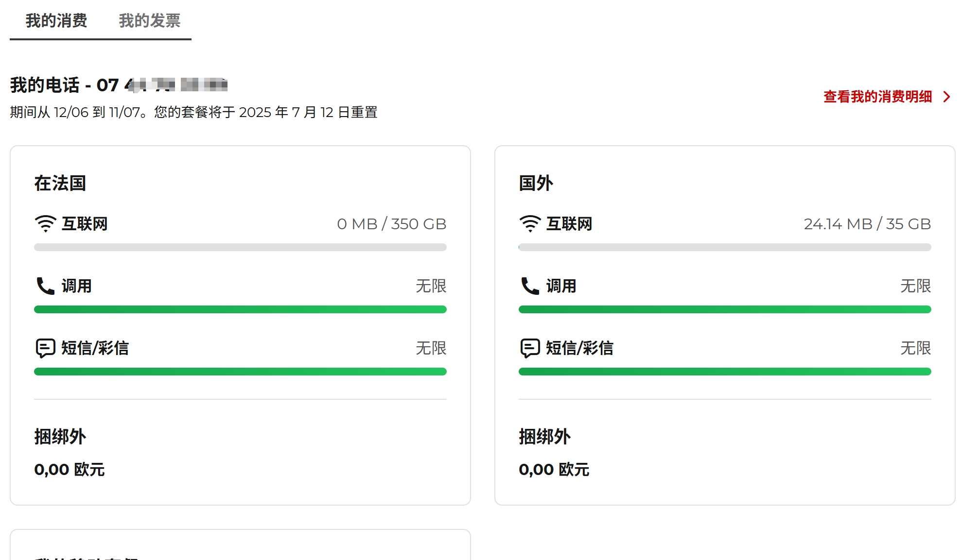Viewport: 962px width, 560px height.
Task: Open the 查看我的消费明细 link
Action: [878, 97]
